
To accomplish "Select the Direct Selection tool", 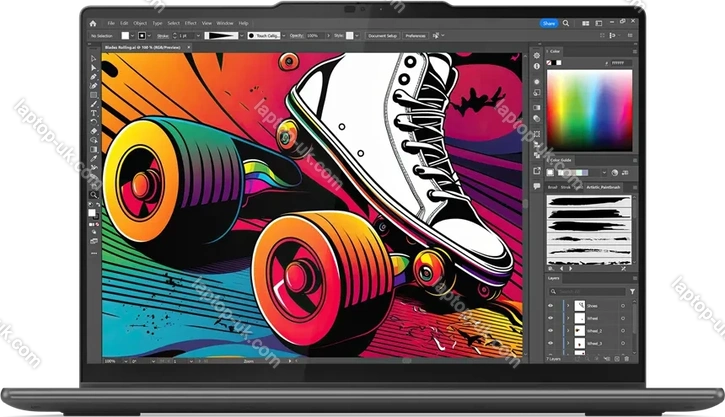I will tap(94, 67).
